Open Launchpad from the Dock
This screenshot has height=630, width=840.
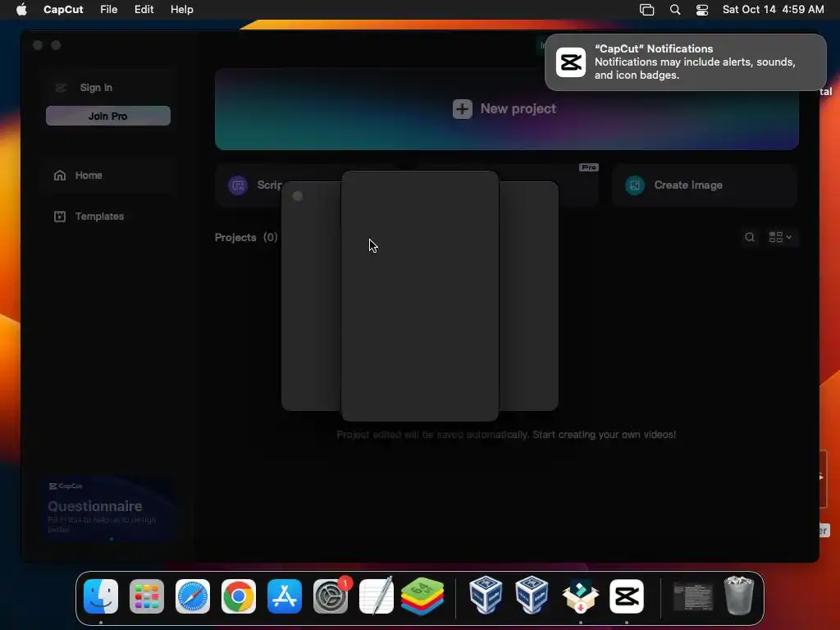point(147,596)
